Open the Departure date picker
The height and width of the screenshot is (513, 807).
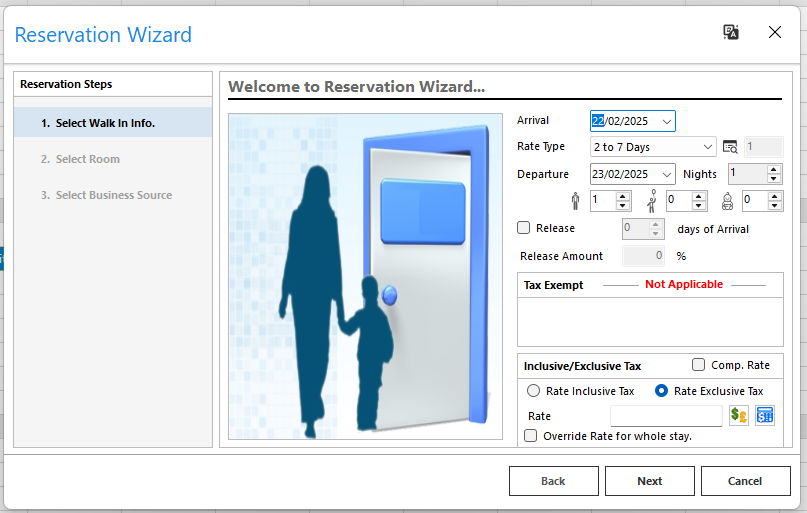[667, 174]
